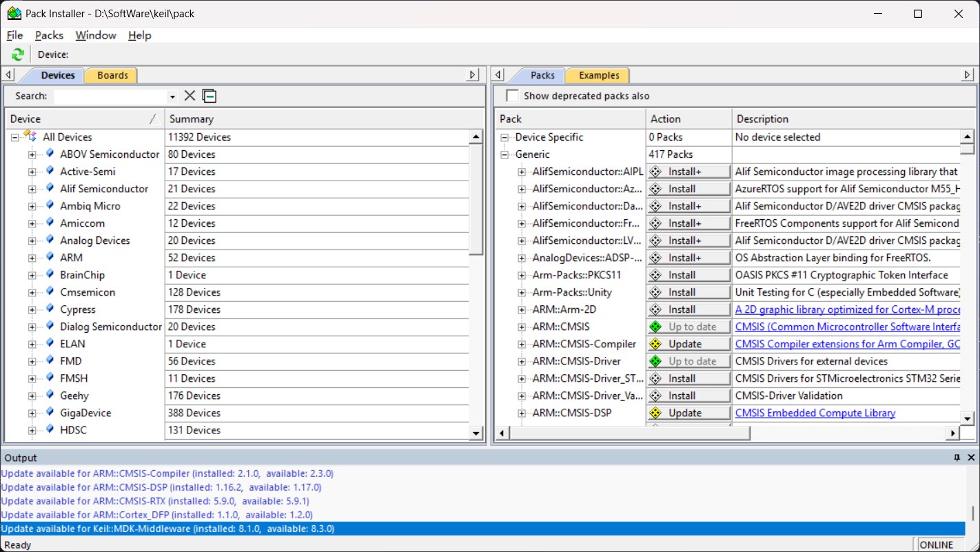Install the Arm-Packs::PKCS11 pack
This screenshot has width=980, height=552.
pyautogui.click(x=688, y=275)
